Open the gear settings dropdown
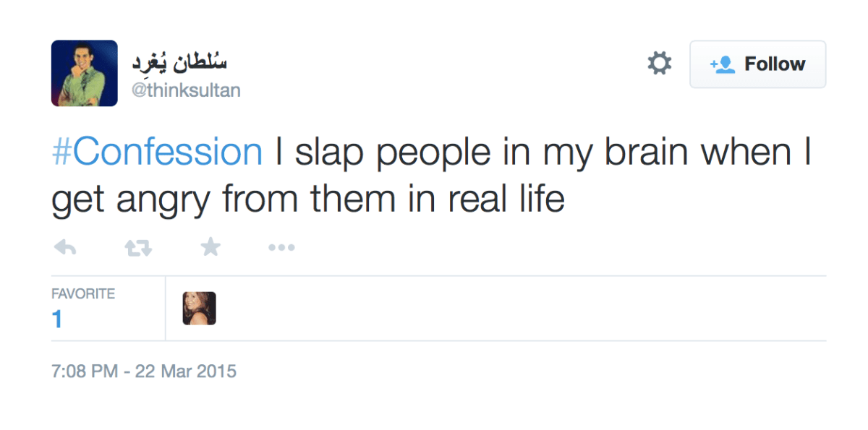The image size is (868, 430). tap(659, 64)
